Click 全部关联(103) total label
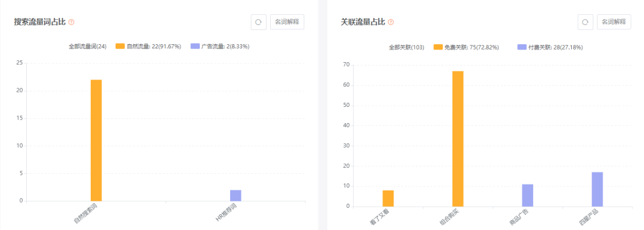This screenshot has height=230, width=644. tap(407, 47)
